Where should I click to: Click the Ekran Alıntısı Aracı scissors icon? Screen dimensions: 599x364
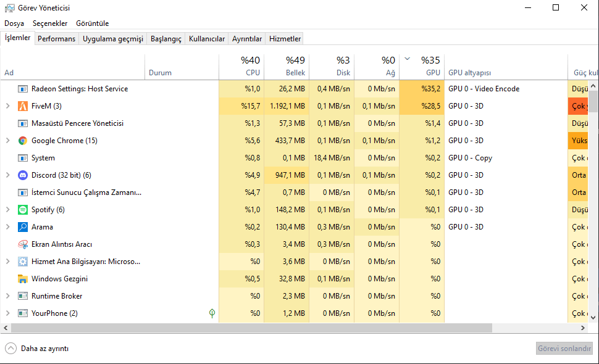(x=23, y=244)
